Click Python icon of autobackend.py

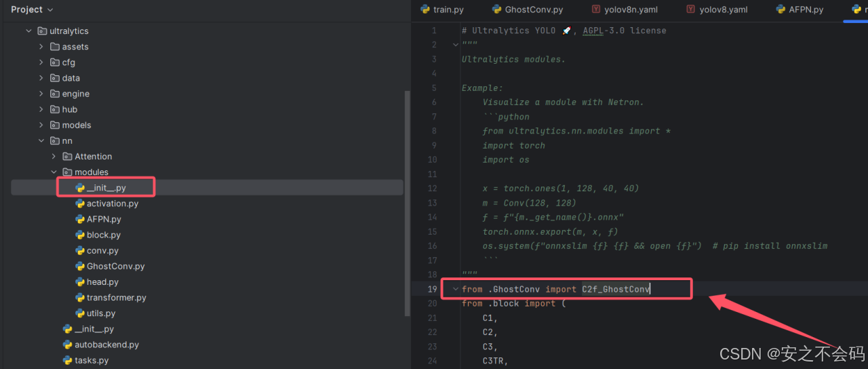[x=67, y=345]
